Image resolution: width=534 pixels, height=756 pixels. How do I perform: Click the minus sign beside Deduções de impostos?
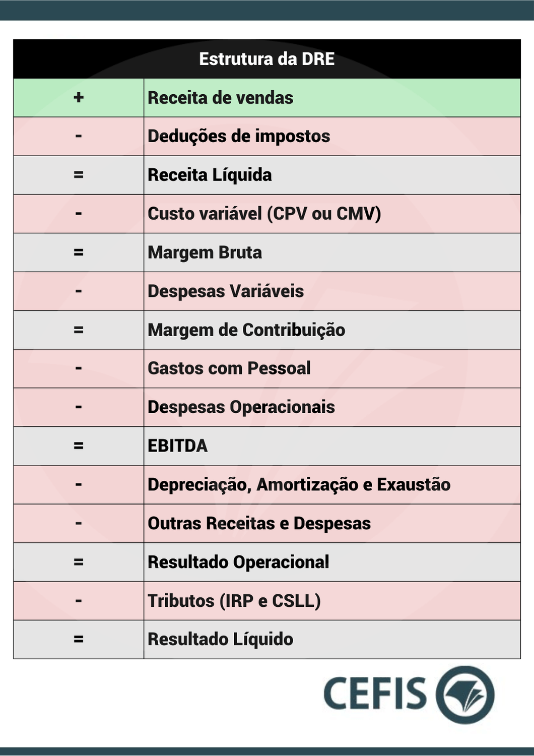click(79, 136)
